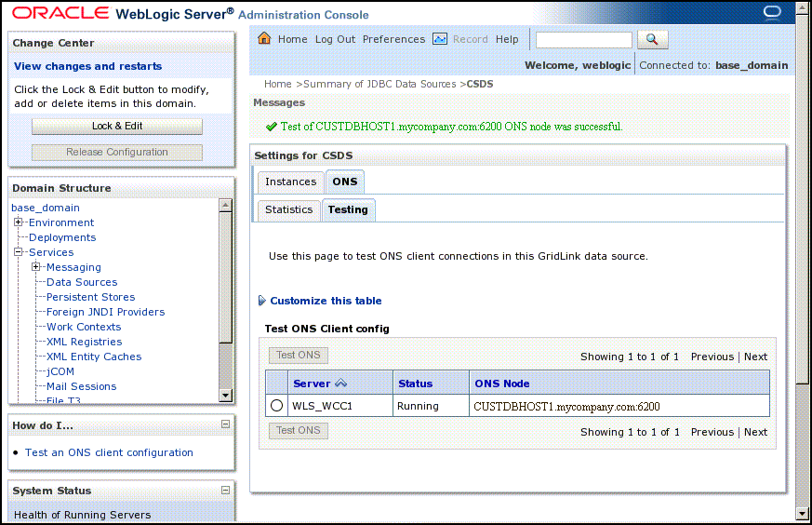The height and width of the screenshot is (525, 812).
Task: Open Persistent Stores tree item
Action: [x=90, y=297]
